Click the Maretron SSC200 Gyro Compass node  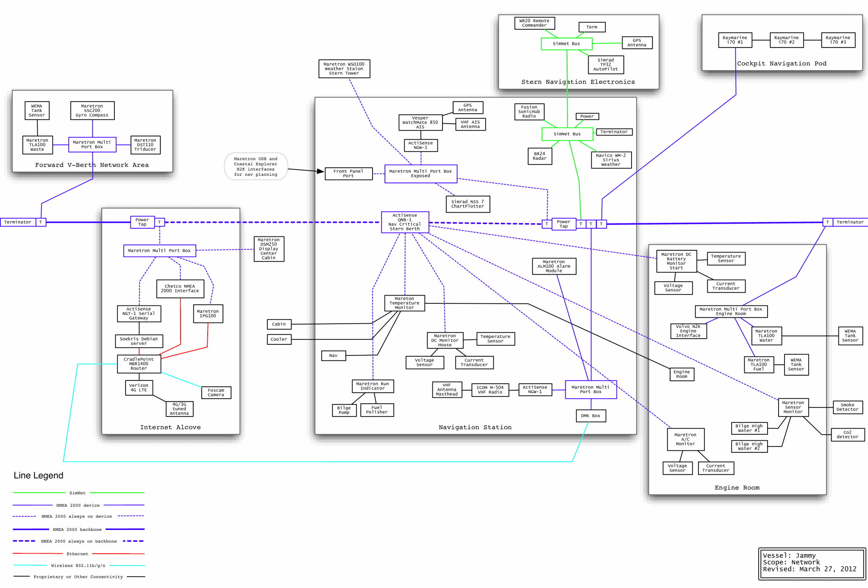92,111
